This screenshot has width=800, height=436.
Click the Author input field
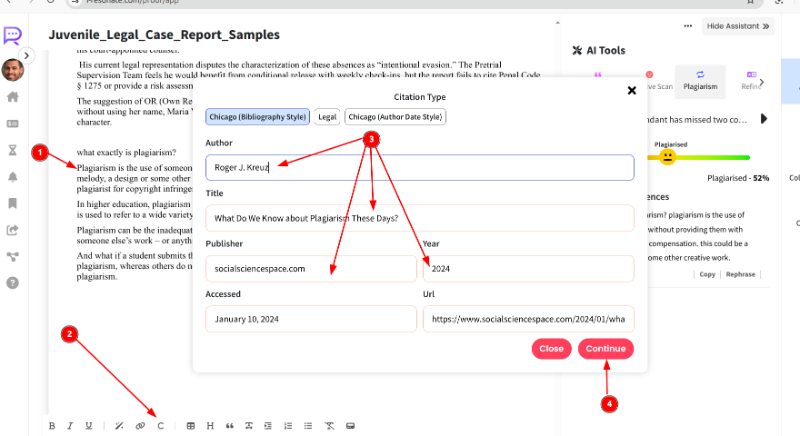tap(419, 167)
